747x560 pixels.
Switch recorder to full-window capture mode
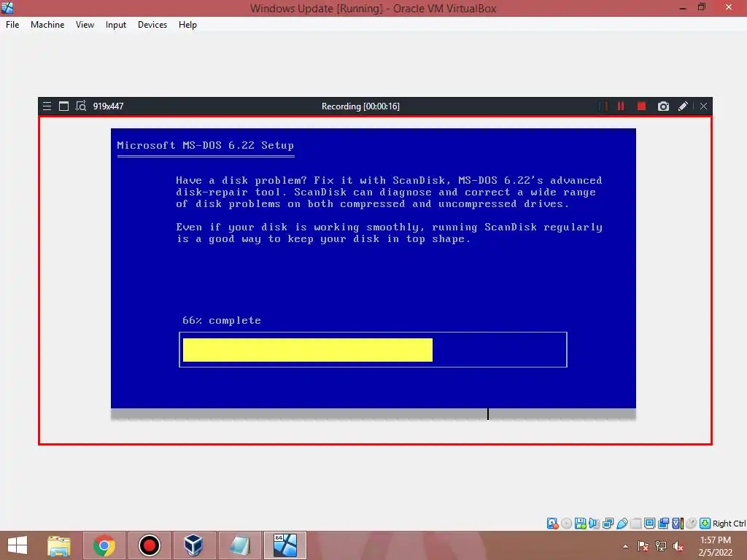coord(63,106)
